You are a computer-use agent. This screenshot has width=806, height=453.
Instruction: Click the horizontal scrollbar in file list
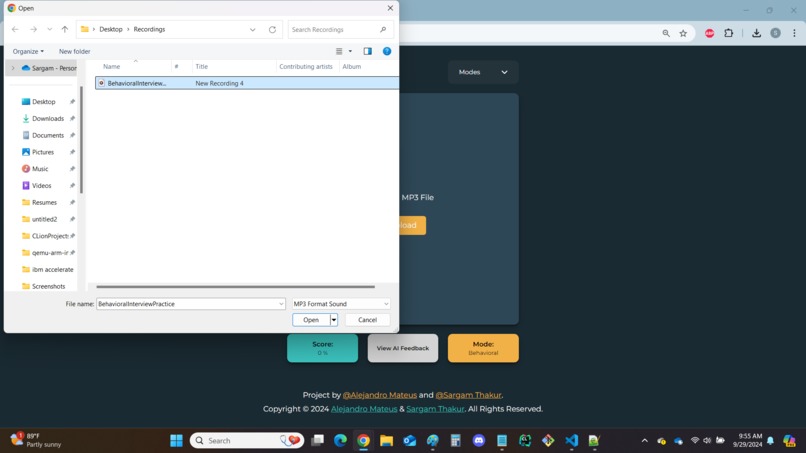(235, 287)
